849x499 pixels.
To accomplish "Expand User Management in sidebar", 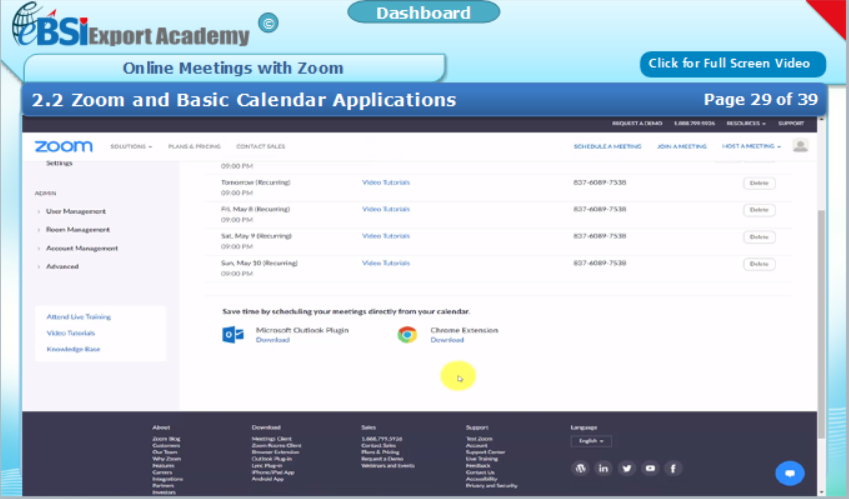I will pyautogui.click(x=75, y=211).
